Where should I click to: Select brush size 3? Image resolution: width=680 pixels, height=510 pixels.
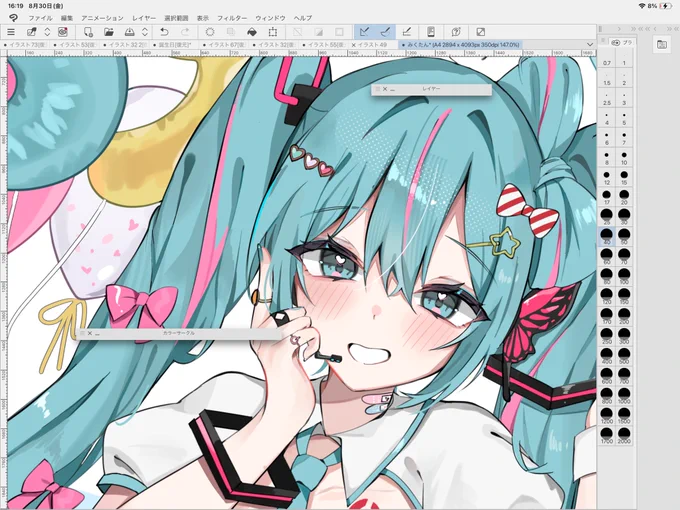624,100
